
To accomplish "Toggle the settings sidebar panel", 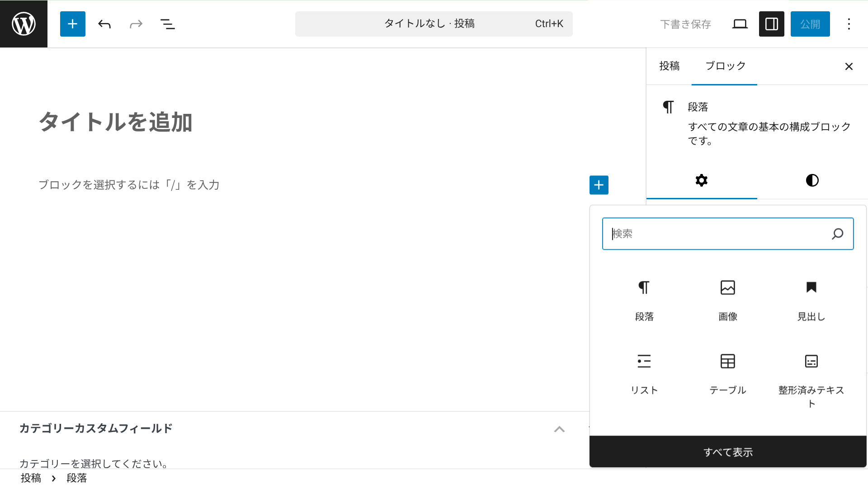I will pyautogui.click(x=771, y=24).
